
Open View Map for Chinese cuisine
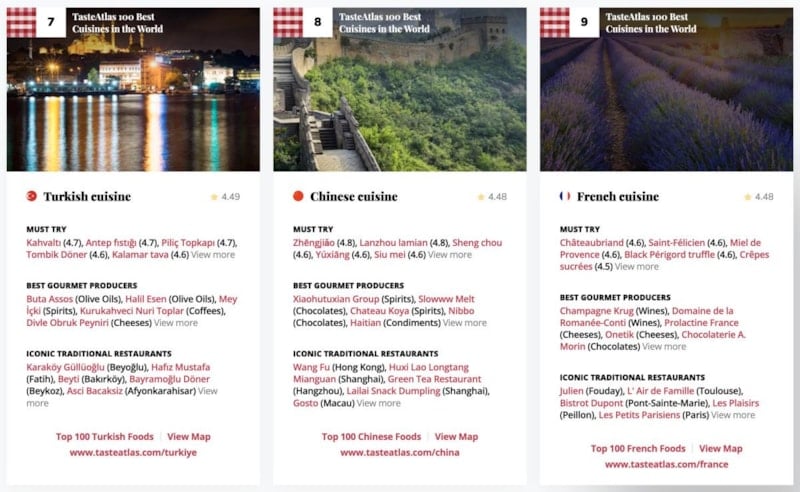[456, 436]
